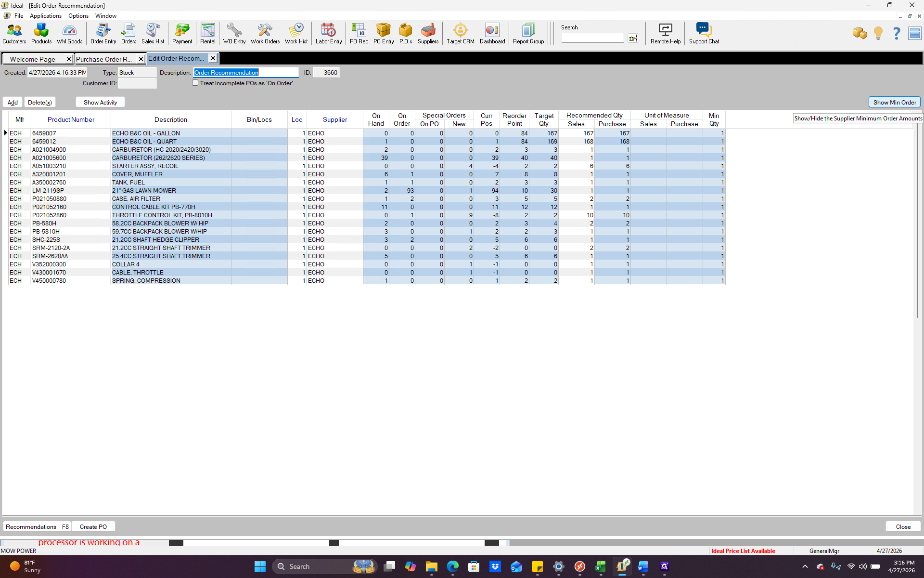
Task: Switch to the Purchase Order R... tab
Action: click(x=104, y=59)
